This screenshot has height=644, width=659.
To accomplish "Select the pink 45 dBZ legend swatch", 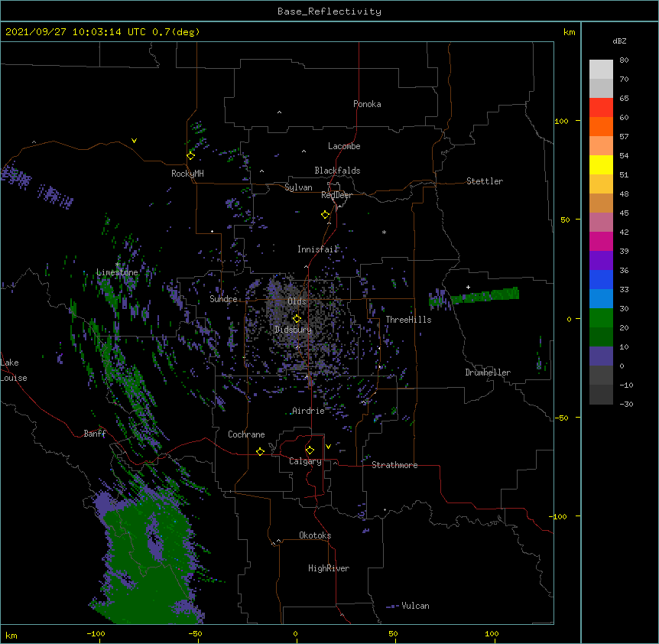I will coord(601,223).
